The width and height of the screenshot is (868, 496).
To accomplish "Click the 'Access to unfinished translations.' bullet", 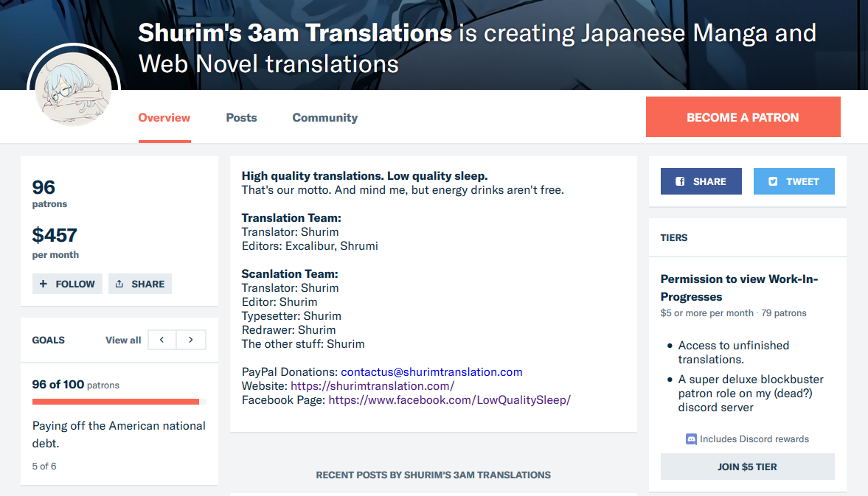I will [x=734, y=352].
